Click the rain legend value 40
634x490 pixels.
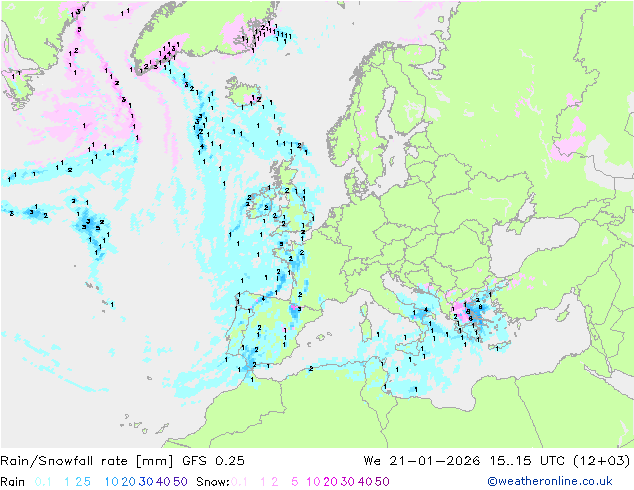(163, 482)
